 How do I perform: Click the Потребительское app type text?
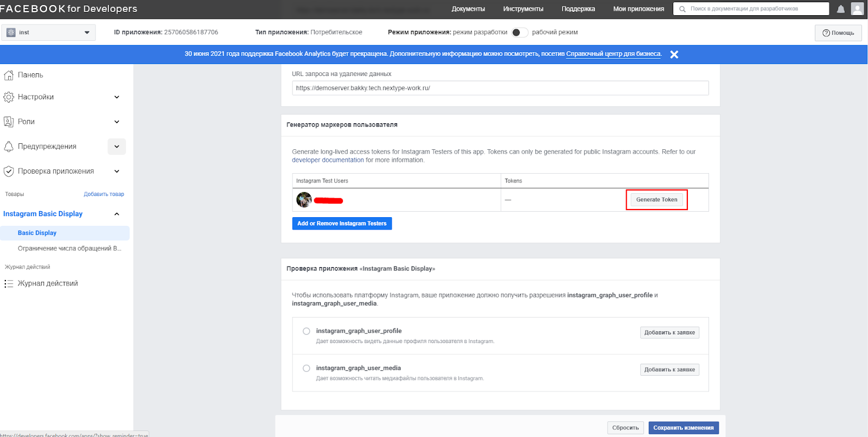point(336,33)
